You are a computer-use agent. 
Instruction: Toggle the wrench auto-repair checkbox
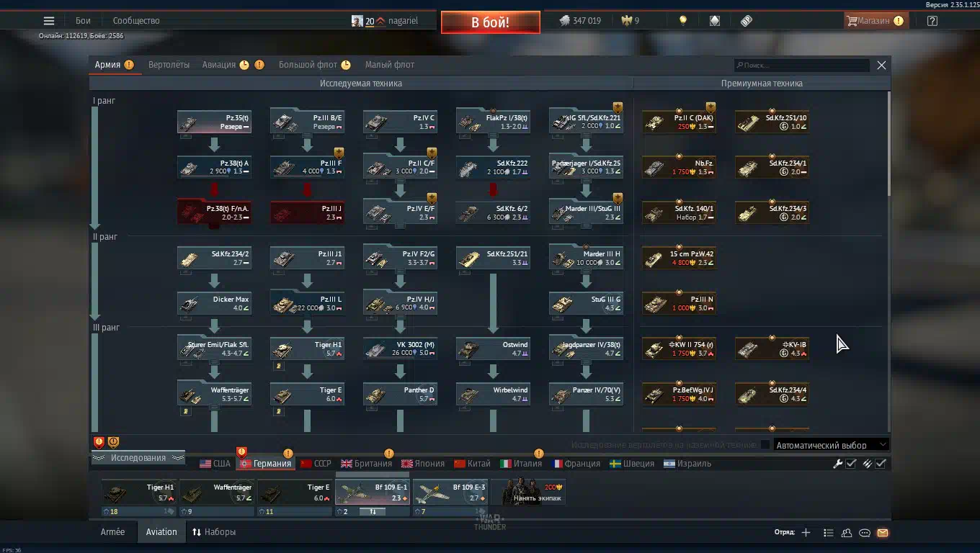click(x=850, y=464)
